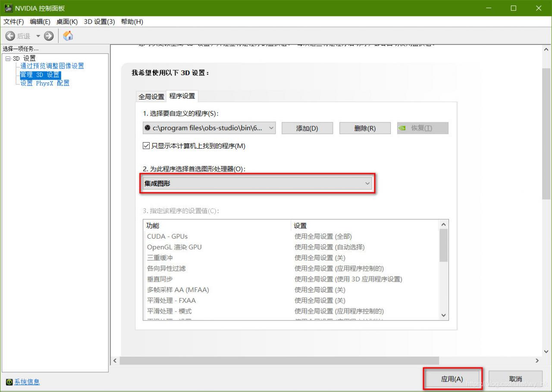Click 使用全局设置 (自动选择) value
The image size is (552, 392).
[x=329, y=247]
